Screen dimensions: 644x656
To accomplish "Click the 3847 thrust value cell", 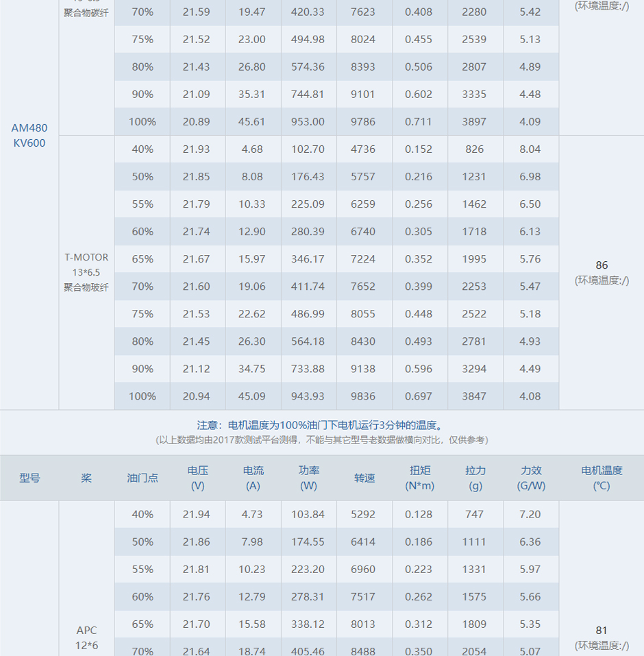I will 474,396.
